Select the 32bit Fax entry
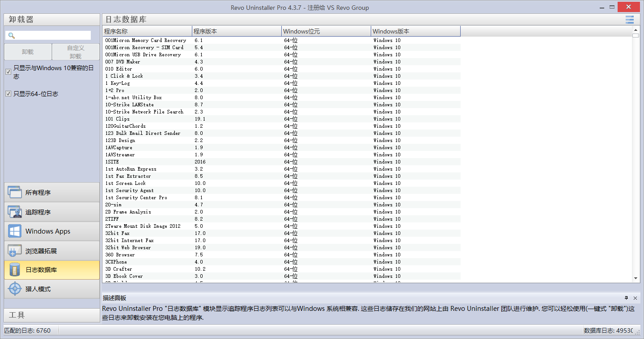 (x=282, y=233)
